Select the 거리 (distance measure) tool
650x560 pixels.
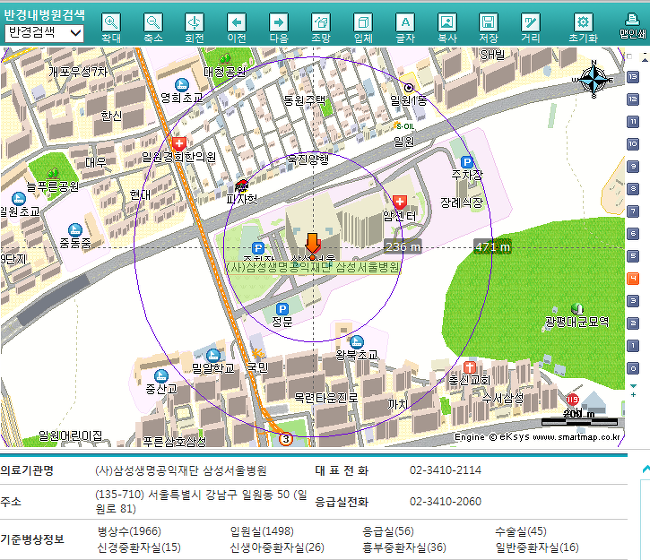tap(531, 23)
